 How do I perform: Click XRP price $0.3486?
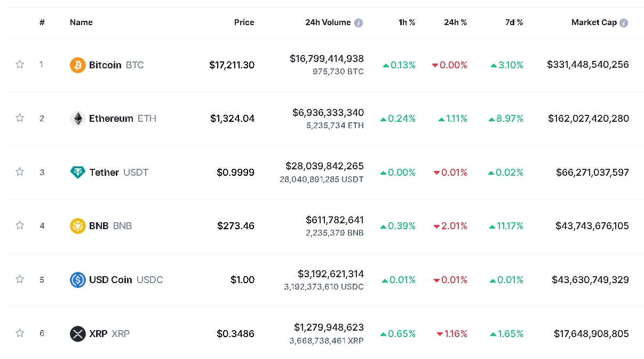(236, 334)
